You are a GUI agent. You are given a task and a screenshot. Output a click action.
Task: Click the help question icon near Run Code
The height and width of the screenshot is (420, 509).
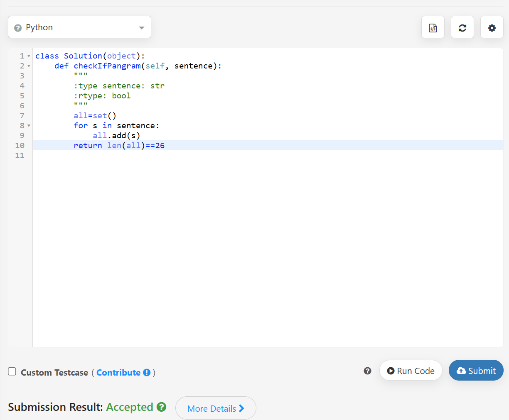click(367, 371)
